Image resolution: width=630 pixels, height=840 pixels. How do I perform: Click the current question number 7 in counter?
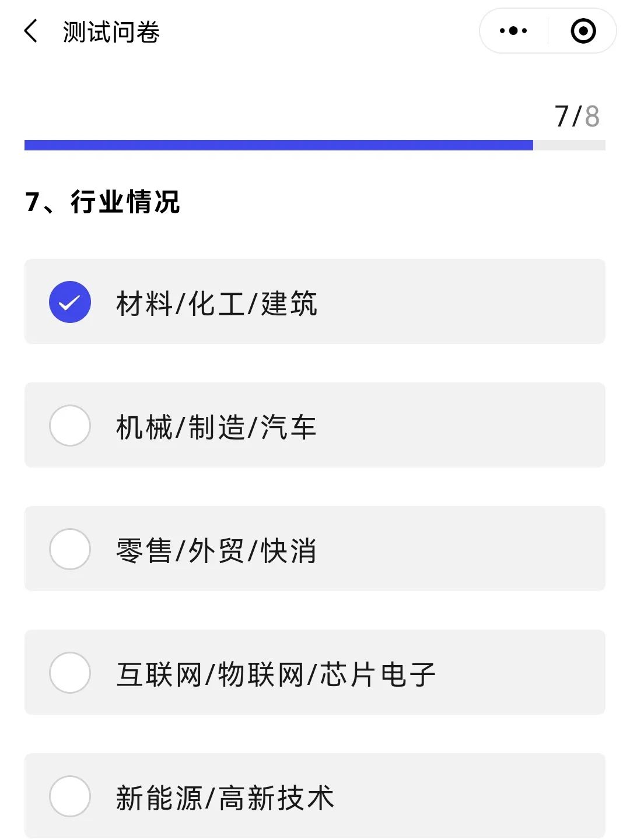tap(561, 116)
